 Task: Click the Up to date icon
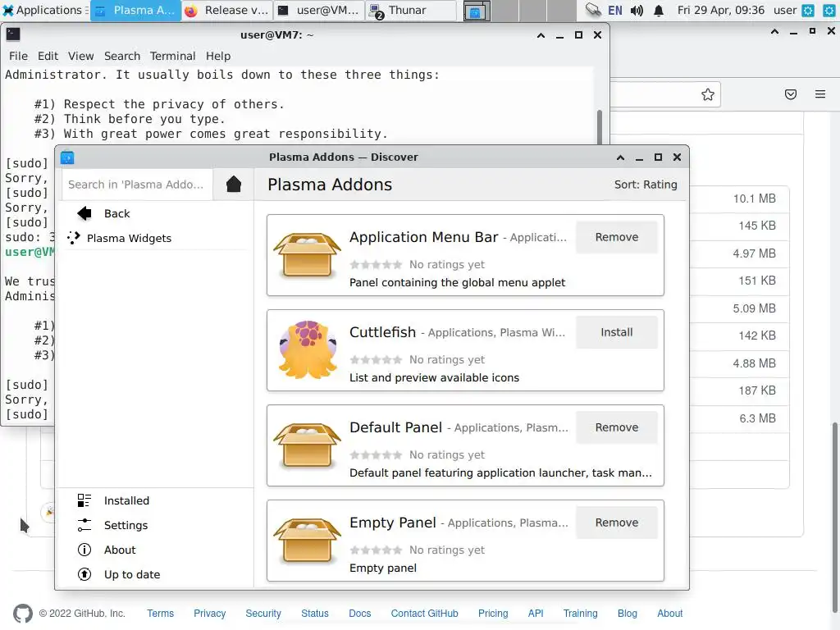pos(84,574)
